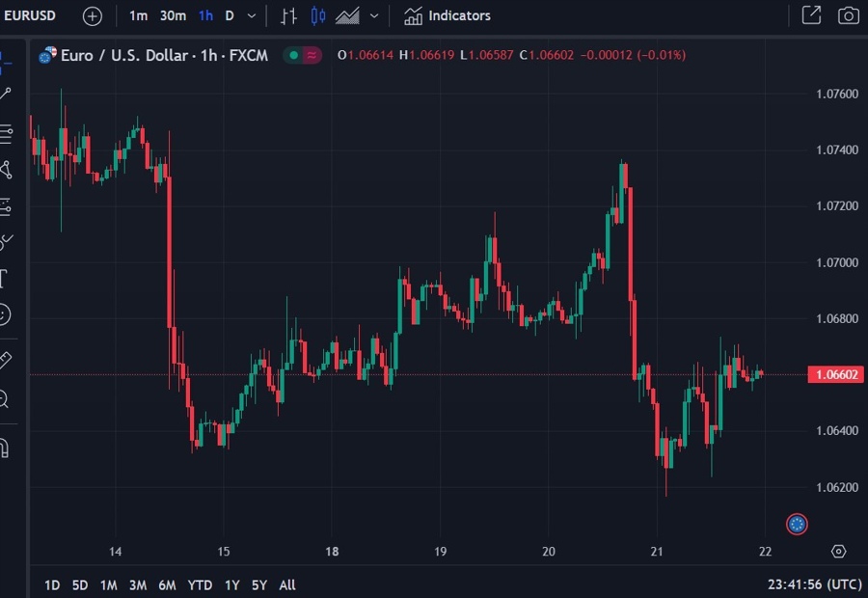Expand the chart style dropdown chevron
868x598 pixels.
coord(374,15)
